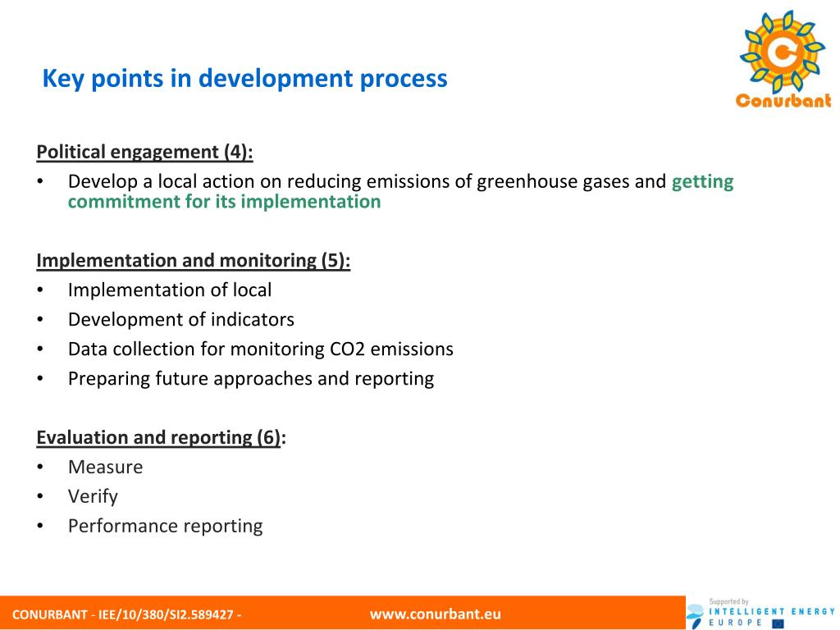
Task: Click the 'Evaluation and reporting (6)' heading
Action: click(x=158, y=438)
